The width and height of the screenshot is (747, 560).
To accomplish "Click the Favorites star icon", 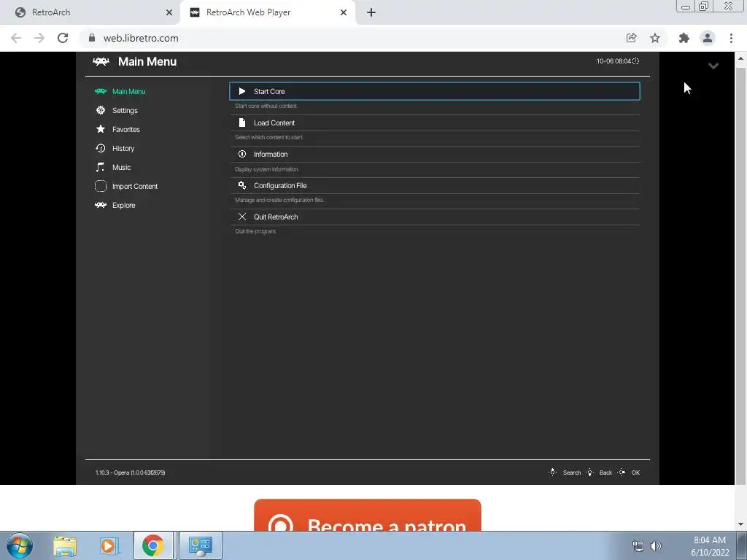I will [101, 129].
